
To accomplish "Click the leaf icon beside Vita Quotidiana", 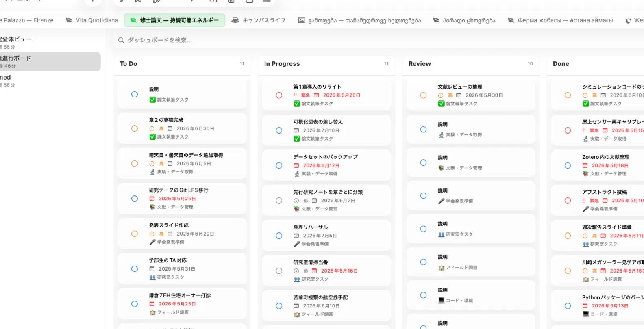I will pos(69,20).
